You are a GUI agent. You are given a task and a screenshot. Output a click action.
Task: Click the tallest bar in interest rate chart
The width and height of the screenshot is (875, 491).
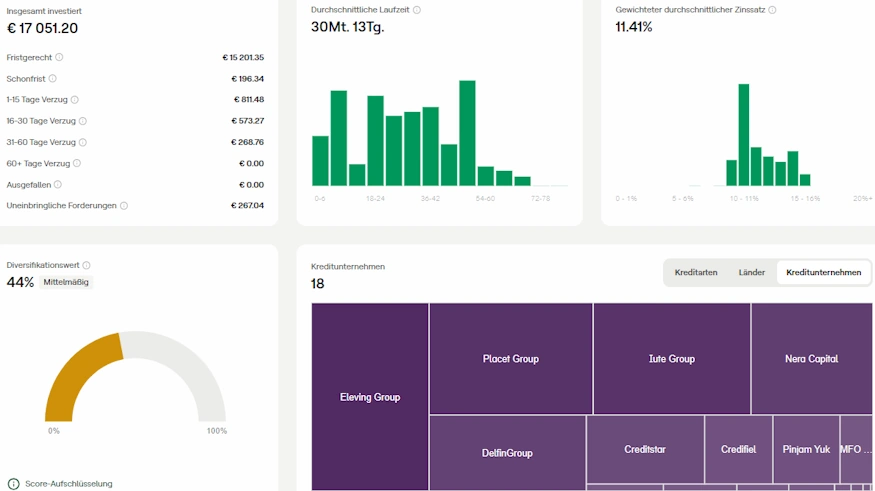click(744, 135)
